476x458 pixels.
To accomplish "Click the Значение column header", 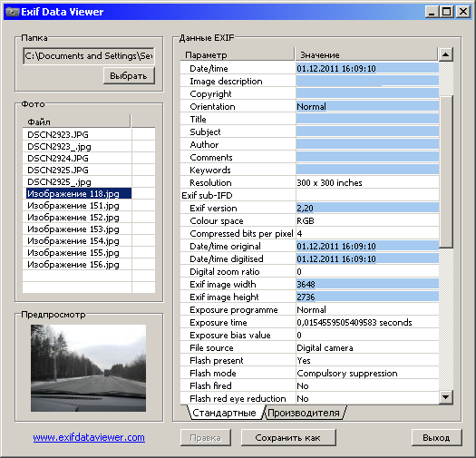I will (x=366, y=54).
